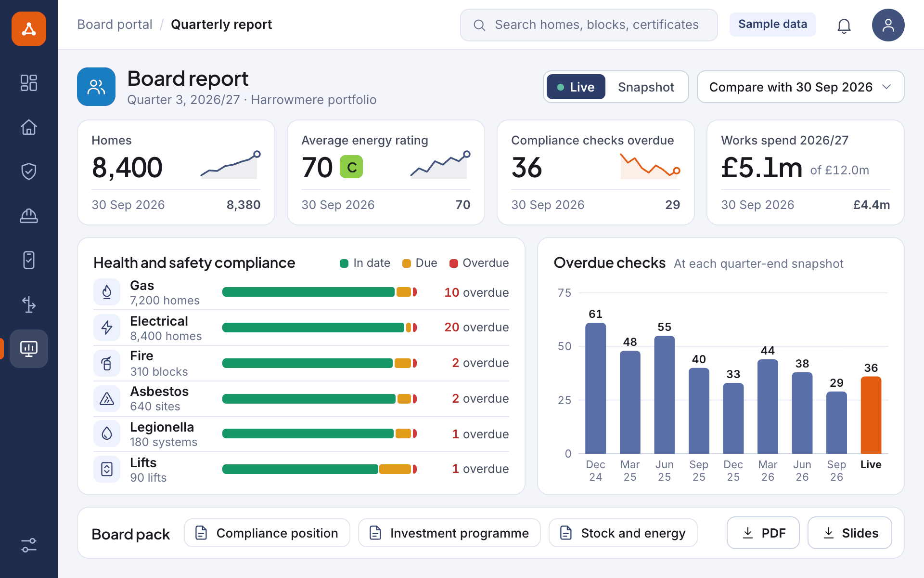Open the compliance shield sidebar icon
Screen dimensions: 924x578
pos(29,171)
